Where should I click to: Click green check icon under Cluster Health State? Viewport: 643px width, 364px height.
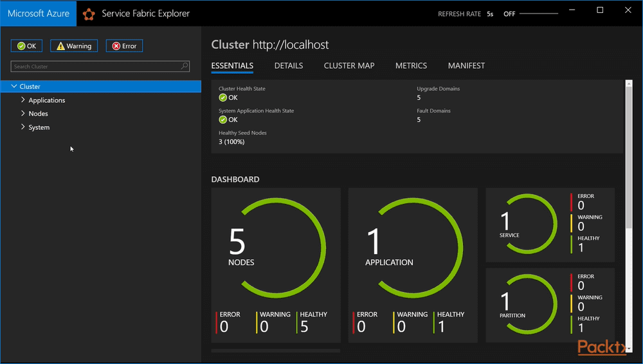tap(222, 98)
